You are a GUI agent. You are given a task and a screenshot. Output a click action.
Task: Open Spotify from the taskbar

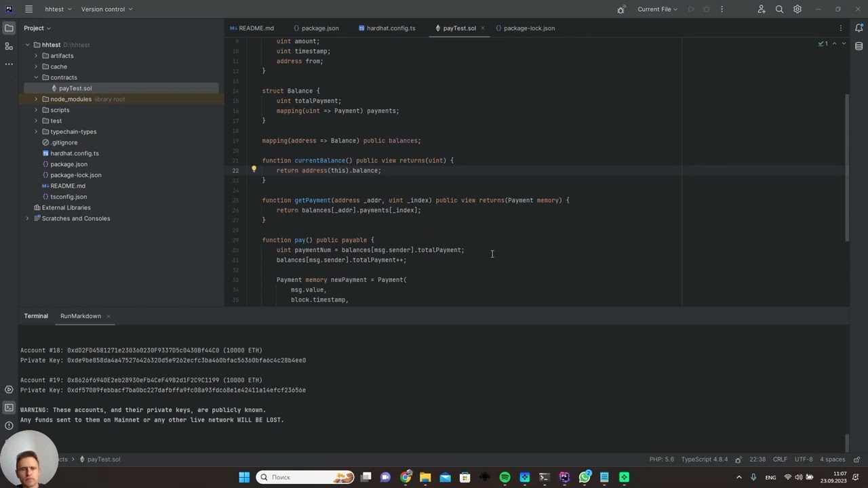(x=505, y=477)
